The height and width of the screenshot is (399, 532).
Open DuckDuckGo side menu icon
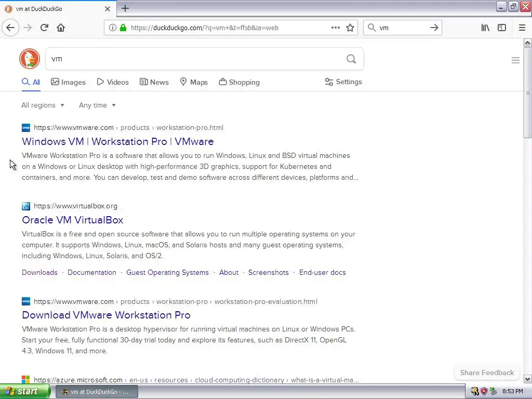tap(515, 60)
